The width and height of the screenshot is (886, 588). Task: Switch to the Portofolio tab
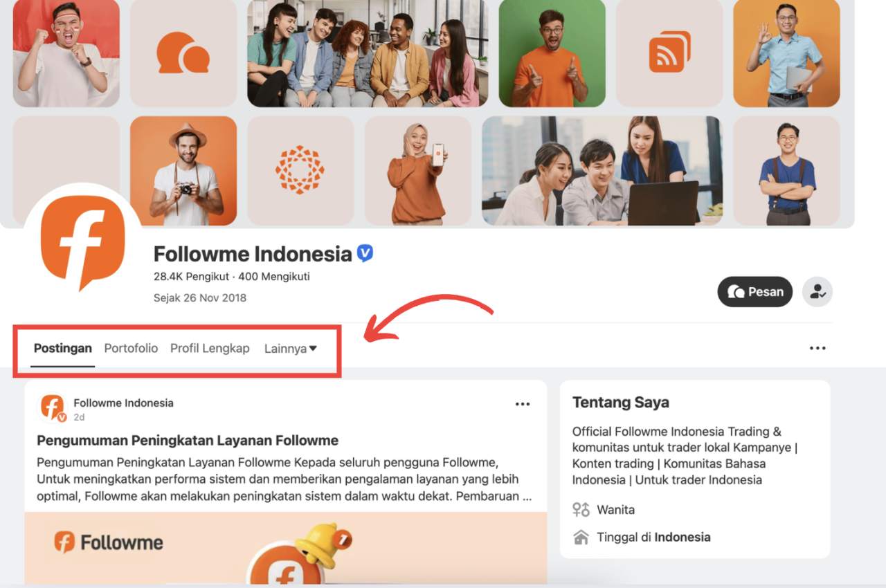click(130, 348)
